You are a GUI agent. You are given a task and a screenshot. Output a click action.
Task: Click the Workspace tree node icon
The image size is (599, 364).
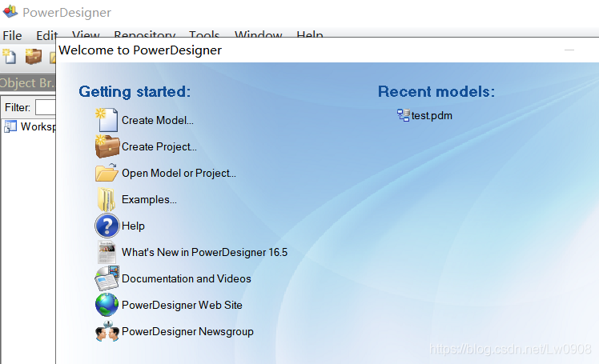coord(10,126)
